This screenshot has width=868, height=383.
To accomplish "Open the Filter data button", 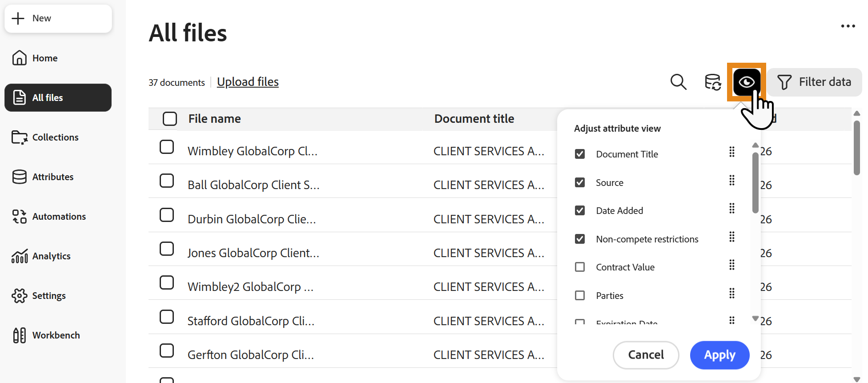I will point(814,82).
